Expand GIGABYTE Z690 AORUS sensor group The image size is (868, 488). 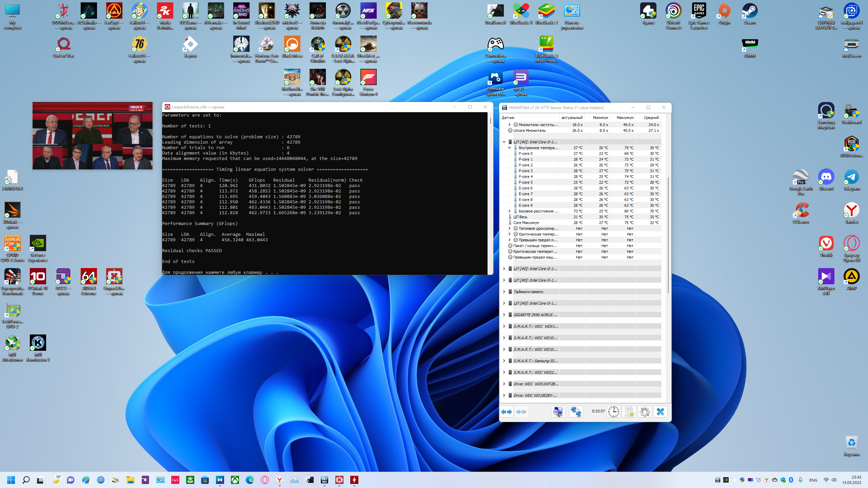pos(504,315)
